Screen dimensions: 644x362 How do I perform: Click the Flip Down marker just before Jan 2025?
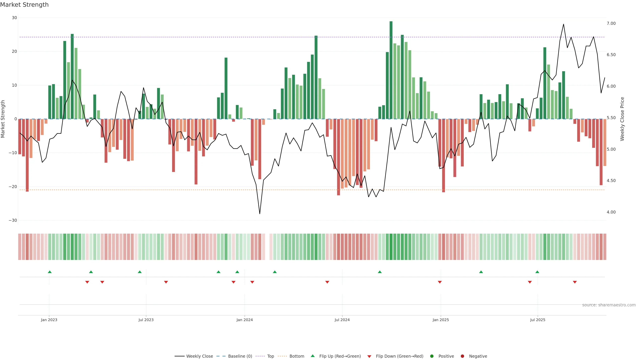coord(440,282)
